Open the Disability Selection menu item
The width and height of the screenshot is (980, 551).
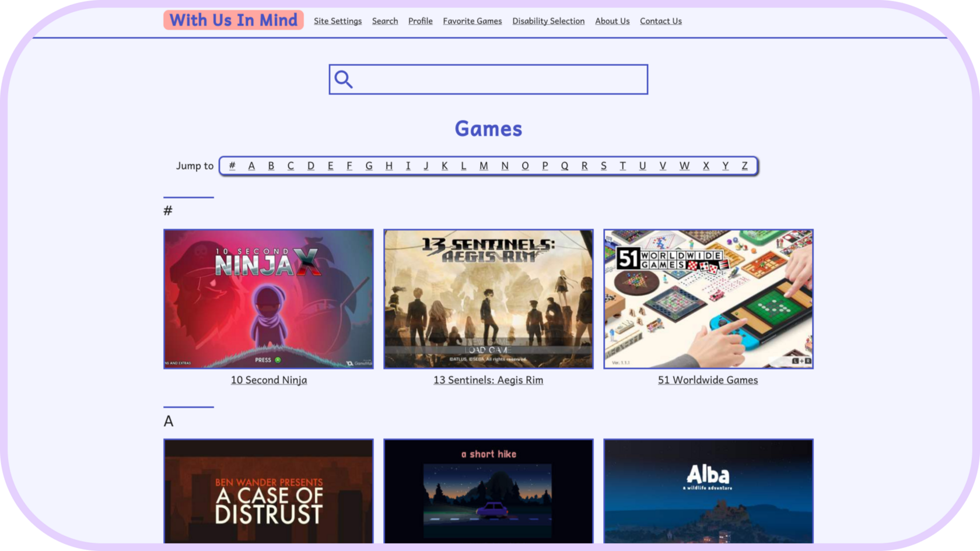pos(548,21)
